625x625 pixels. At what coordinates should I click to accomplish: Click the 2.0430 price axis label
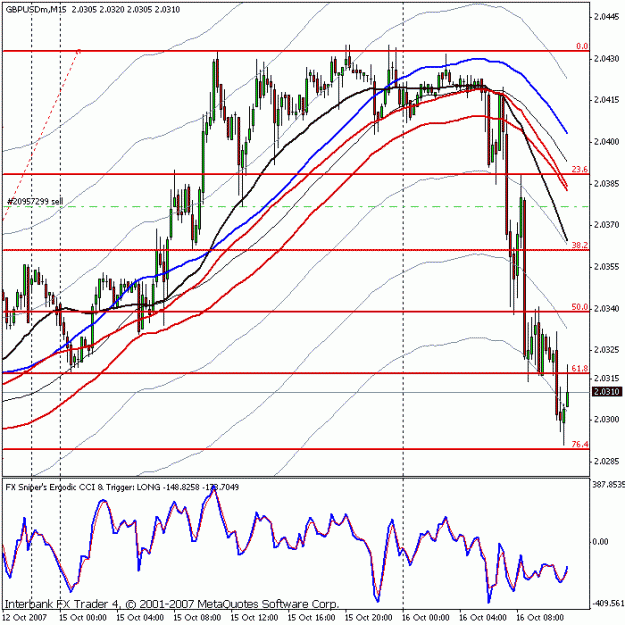(607, 59)
